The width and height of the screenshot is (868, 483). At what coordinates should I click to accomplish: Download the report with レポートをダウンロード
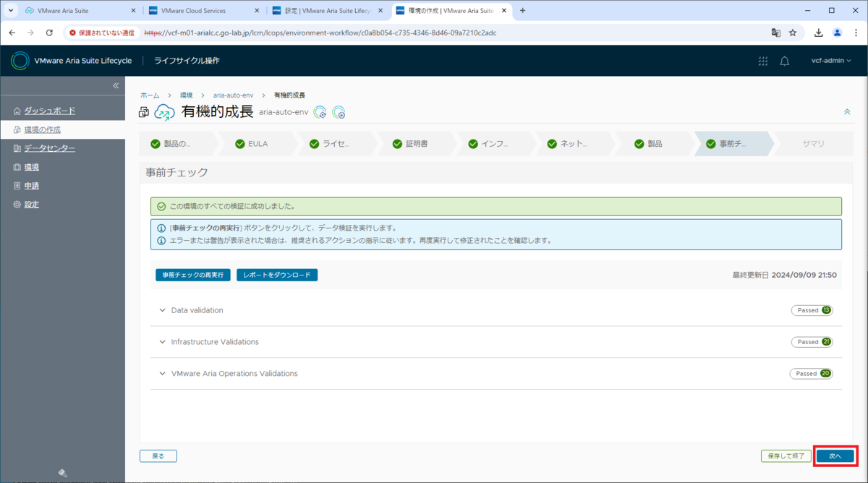277,275
